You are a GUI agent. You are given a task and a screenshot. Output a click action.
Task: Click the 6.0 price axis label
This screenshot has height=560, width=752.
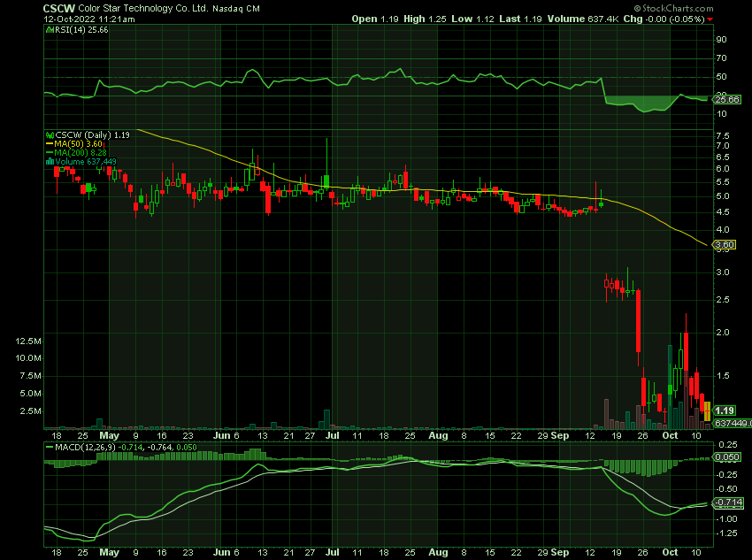(723, 169)
